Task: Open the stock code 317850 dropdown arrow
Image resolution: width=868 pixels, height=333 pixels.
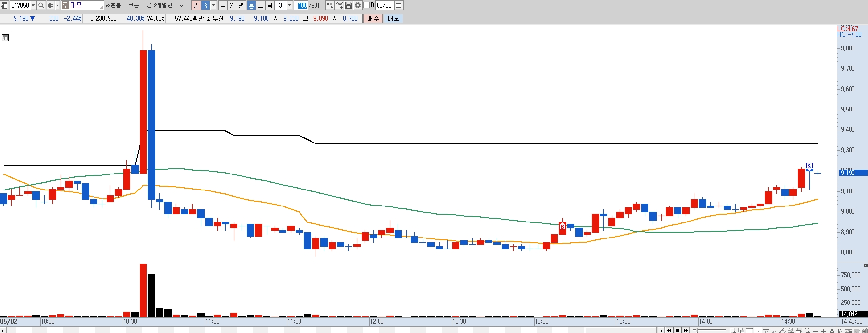Action: (33, 5)
